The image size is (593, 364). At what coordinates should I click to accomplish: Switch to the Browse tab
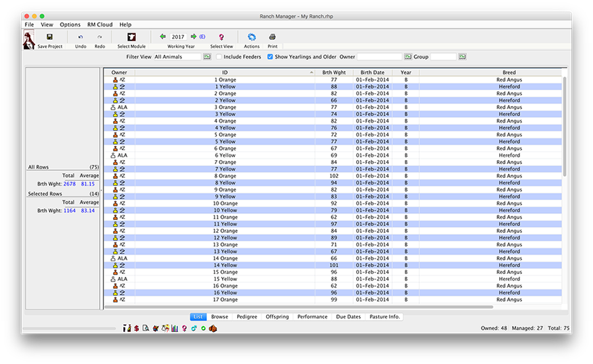coord(219,317)
